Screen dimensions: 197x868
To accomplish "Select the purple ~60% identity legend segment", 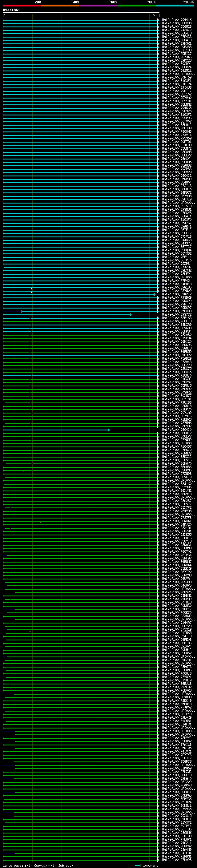I will (x=99, y=6).
